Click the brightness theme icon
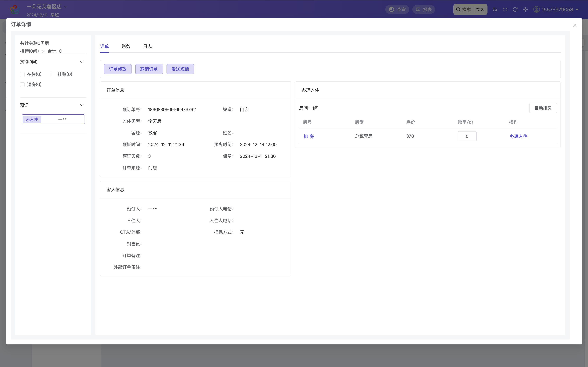This screenshot has height=367, width=588. coord(525,9)
